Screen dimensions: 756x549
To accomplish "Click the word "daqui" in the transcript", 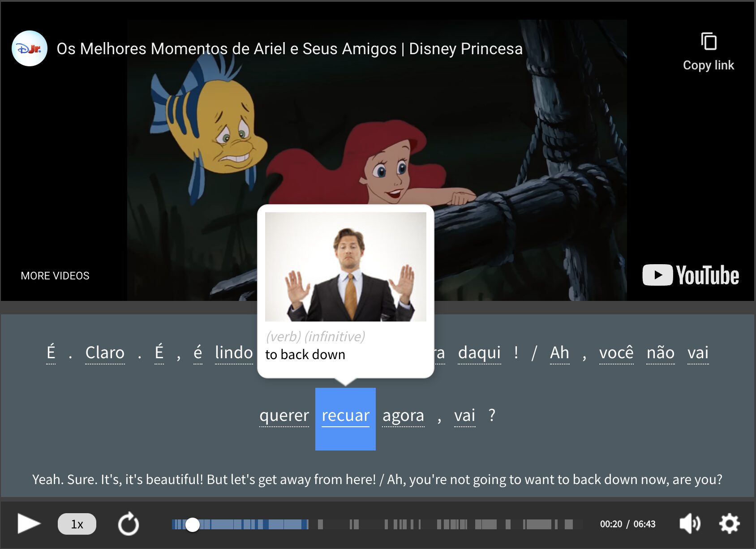I will [479, 353].
